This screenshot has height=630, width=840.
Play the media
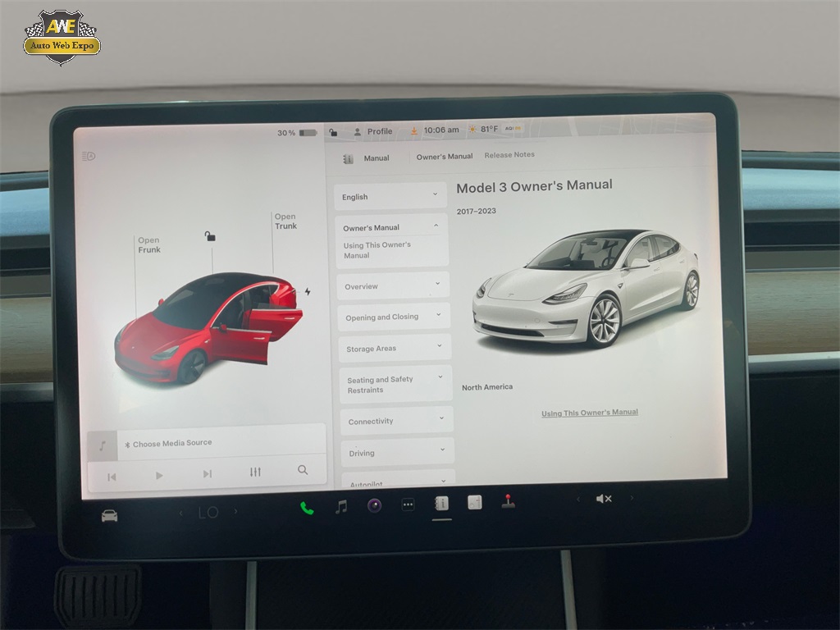(x=159, y=475)
